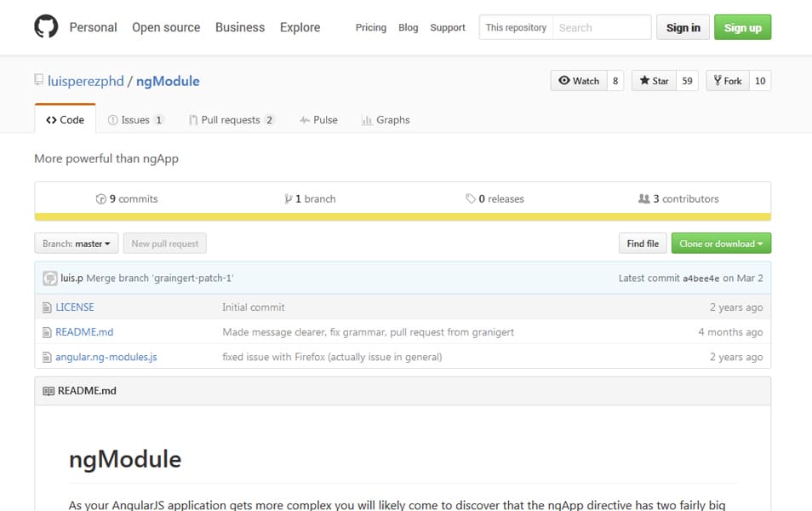This screenshot has height=511, width=812.
Task: Click the repository book icon beside luisperezphd
Action: click(x=39, y=80)
